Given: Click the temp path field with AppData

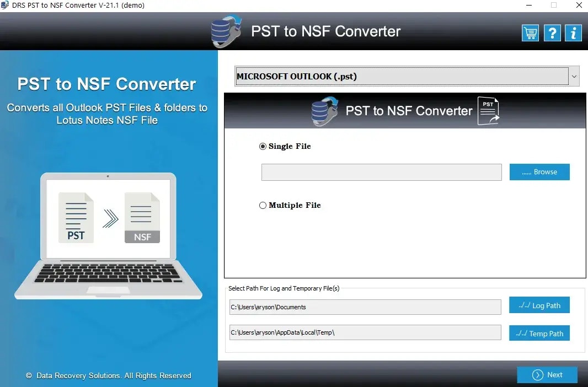Looking at the screenshot, I should (365, 332).
